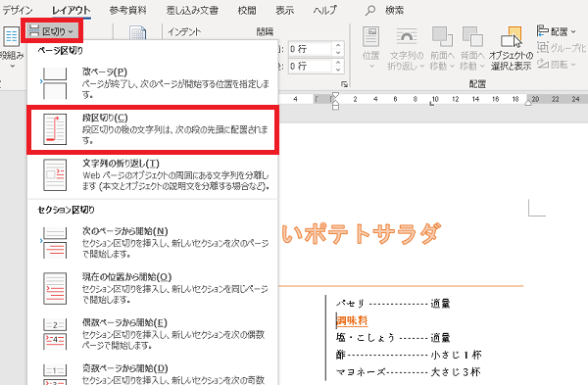Expand the 前面へ移動 dropdown arrow

452,66
